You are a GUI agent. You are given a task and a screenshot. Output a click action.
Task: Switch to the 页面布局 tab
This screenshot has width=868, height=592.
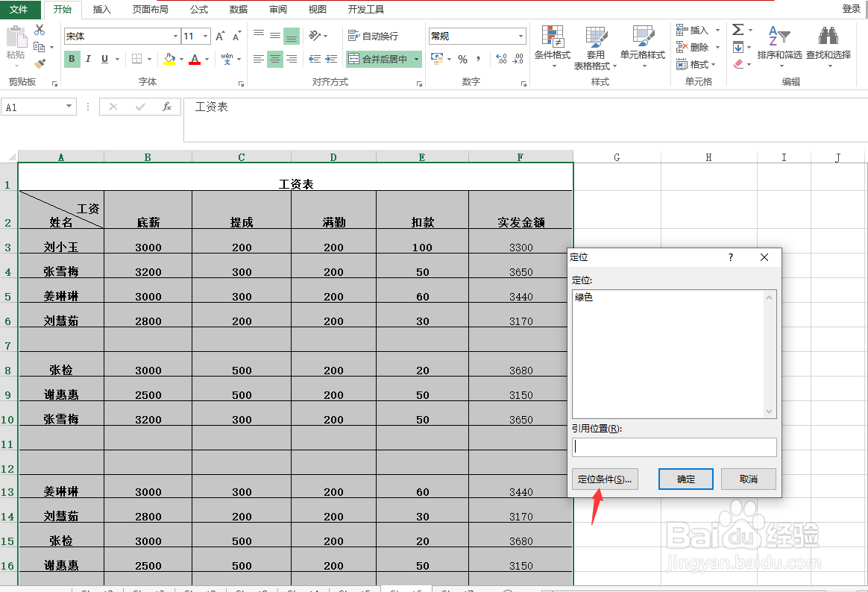(151, 10)
